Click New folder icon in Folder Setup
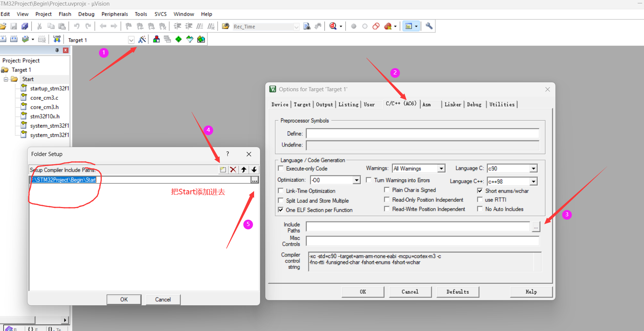Image resolution: width=644 pixels, height=331 pixels. pos(223,170)
